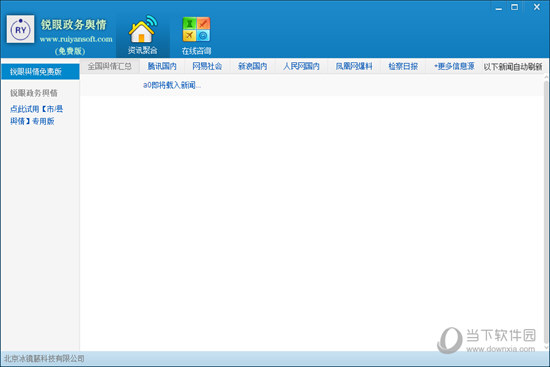
Task: Open the 人民网国内 tab
Action: (301, 66)
